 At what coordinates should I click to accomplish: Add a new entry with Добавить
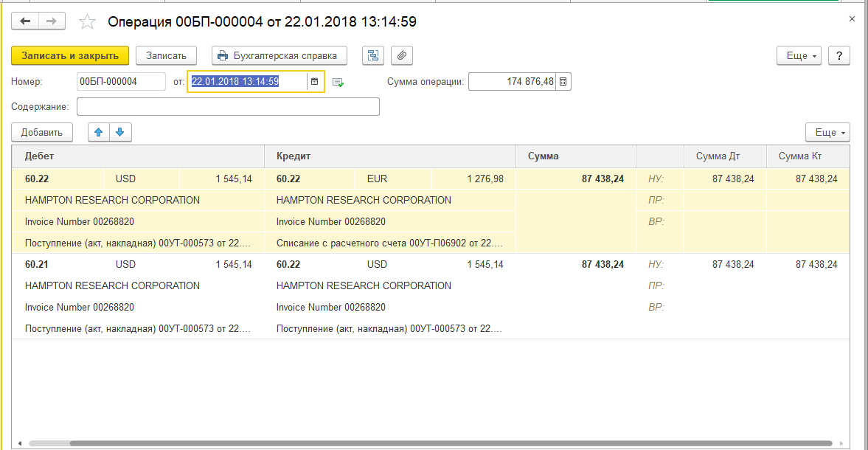pyautogui.click(x=42, y=133)
